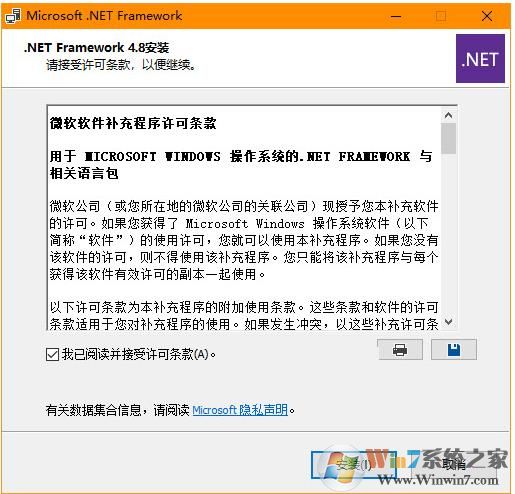Click the '.NET Framework 4.8安装' title text
The height and width of the screenshot is (494, 515).
(x=96, y=48)
